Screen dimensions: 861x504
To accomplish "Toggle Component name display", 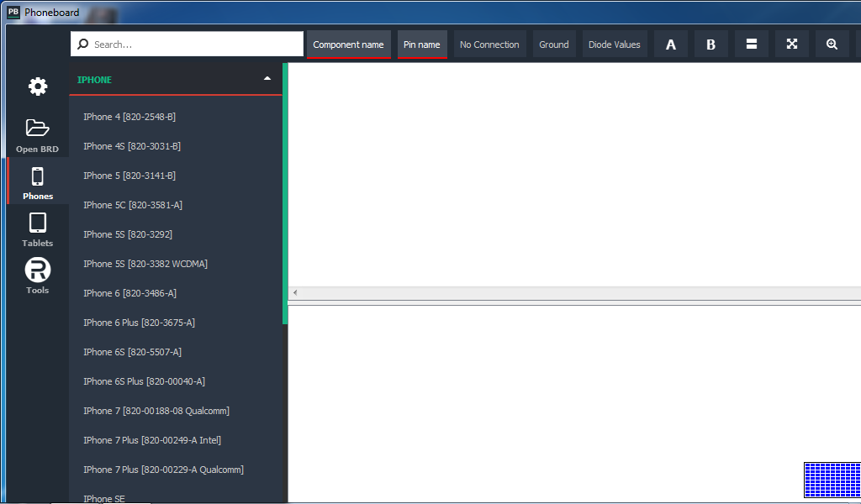I will click(349, 45).
